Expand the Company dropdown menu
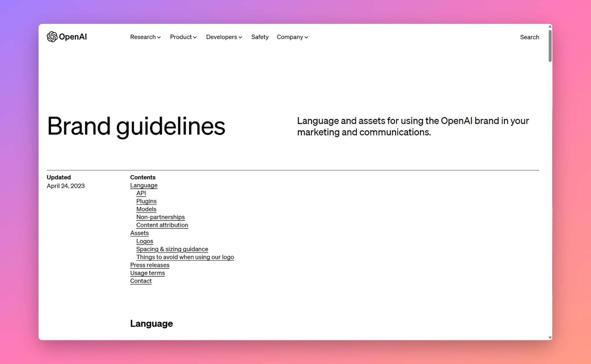This screenshot has width=591, height=364. point(292,37)
